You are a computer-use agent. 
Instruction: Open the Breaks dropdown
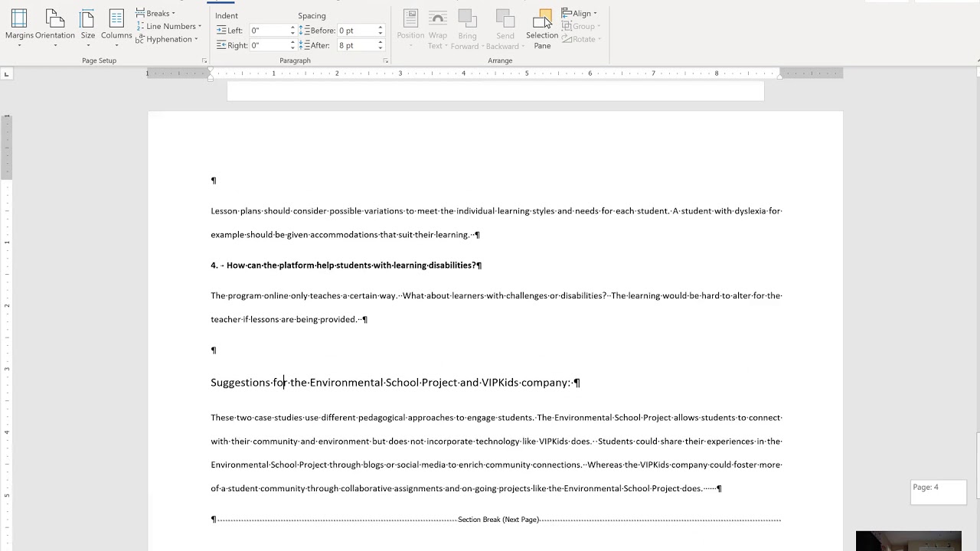point(156,13)
